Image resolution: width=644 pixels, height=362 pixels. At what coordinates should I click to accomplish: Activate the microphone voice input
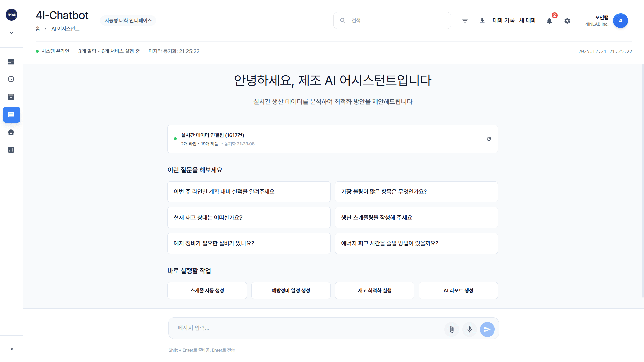[470, 329]
